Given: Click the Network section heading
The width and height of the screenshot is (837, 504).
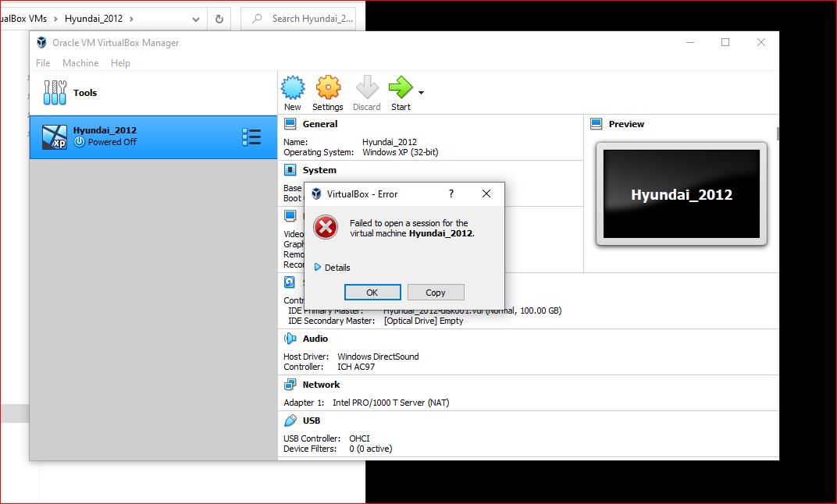Looking at the screenshot, I should [x=322, y=385].
